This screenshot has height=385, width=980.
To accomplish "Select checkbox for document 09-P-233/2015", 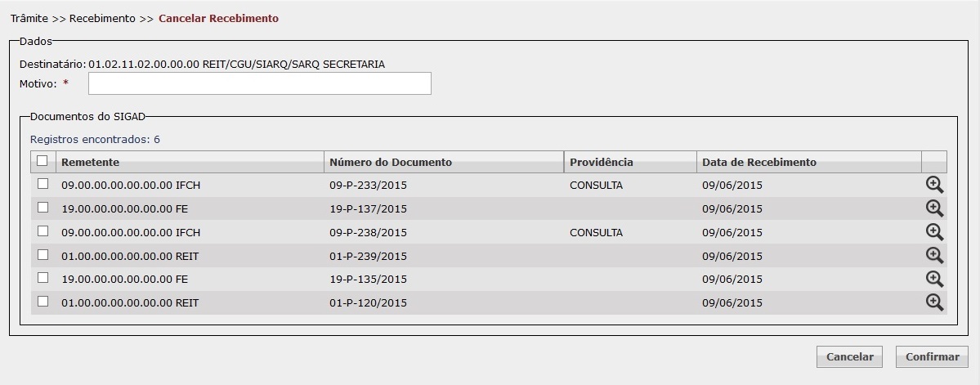I will click(x=43, y=184).
